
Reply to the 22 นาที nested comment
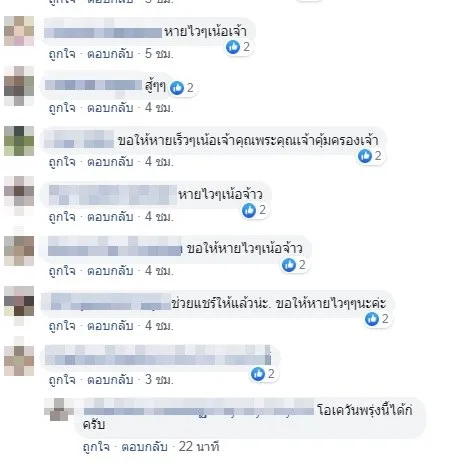point(144,447)
